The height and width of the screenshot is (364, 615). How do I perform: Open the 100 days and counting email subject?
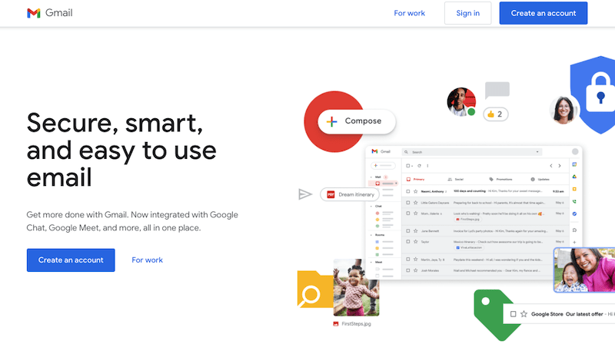coord(470,191)
